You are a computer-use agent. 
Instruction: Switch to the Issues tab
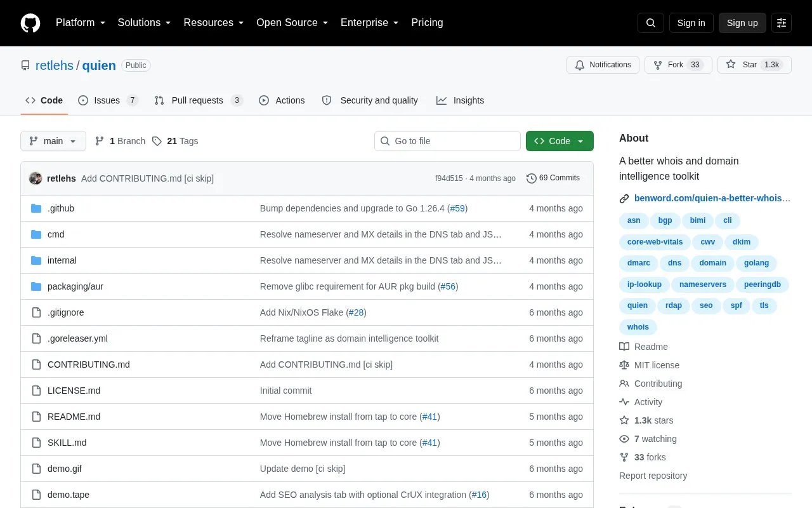pos(108,100)
